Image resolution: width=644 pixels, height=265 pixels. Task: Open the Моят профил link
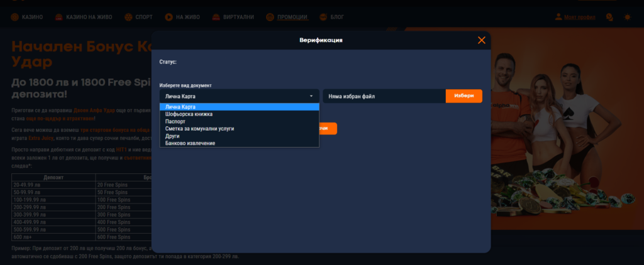pyautogui.click(x=579, y=17)
